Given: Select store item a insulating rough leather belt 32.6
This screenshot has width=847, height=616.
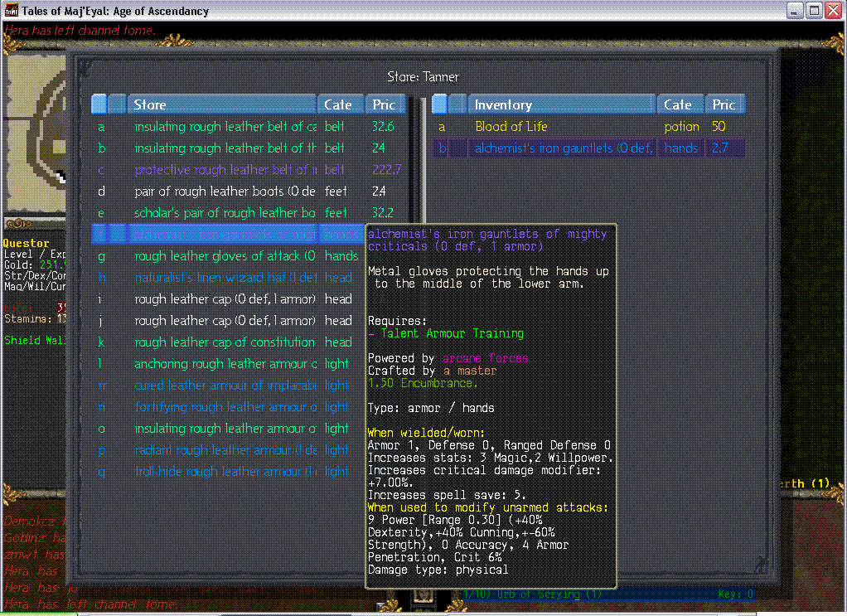Looking at the screenshot, I should pos(249,127).
